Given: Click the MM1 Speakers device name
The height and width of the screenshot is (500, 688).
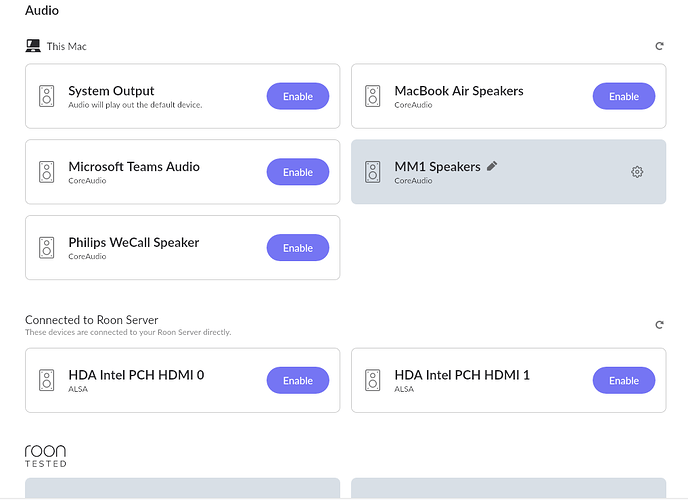Looking at the screenshot, I should (x=437, y=166).
